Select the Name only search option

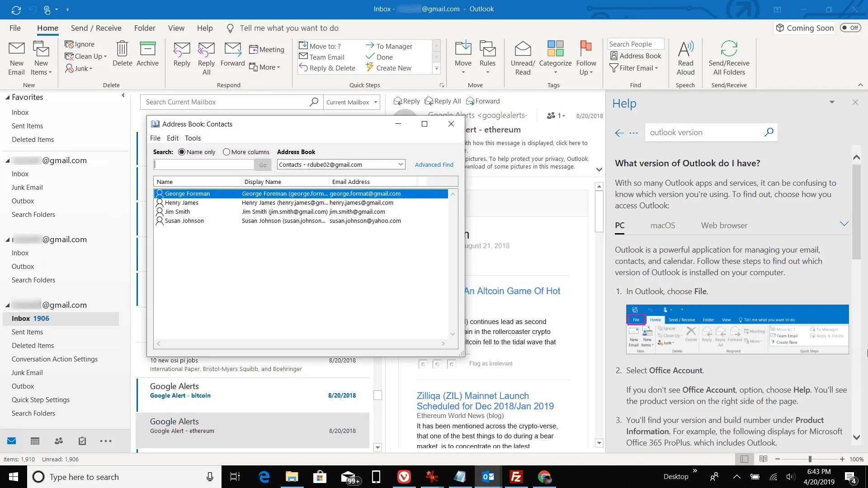click(x=183, y=152)
